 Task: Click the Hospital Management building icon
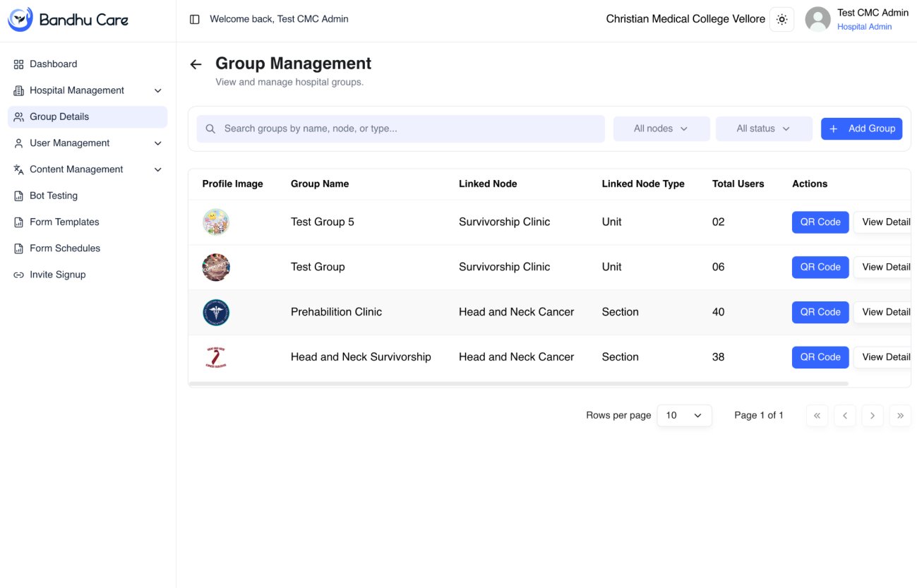(x=18, y=90)
